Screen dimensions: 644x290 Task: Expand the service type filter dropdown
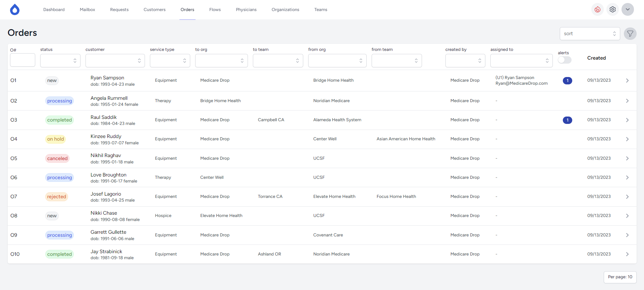(170, 61)
